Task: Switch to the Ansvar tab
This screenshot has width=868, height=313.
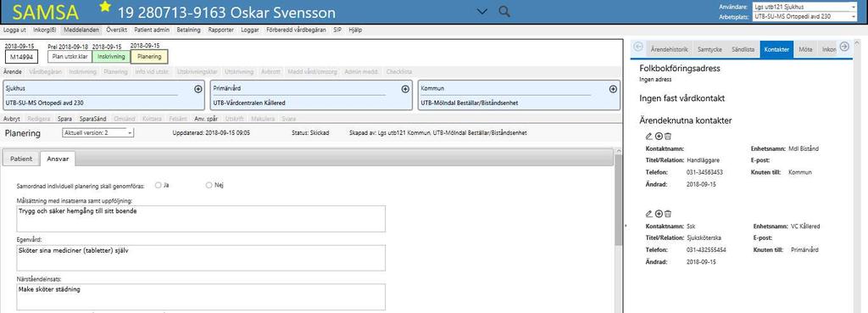Action: 58,159
